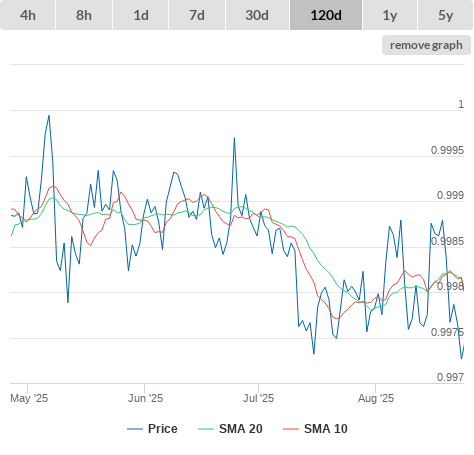The height and width of the screenshot is (455, 474).
Task: Click the 0.9975 y-axis label
Action: click(x=447, y=332)
